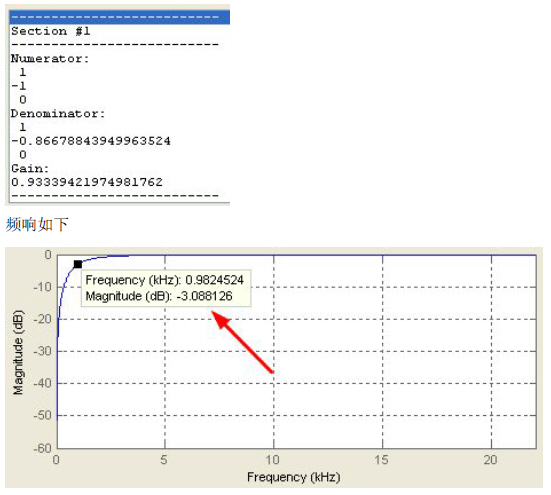The height and width of the screenshot is (495, 551).
Task: Click the data tip Frequency 0.9824524 label
Action: 164,280
